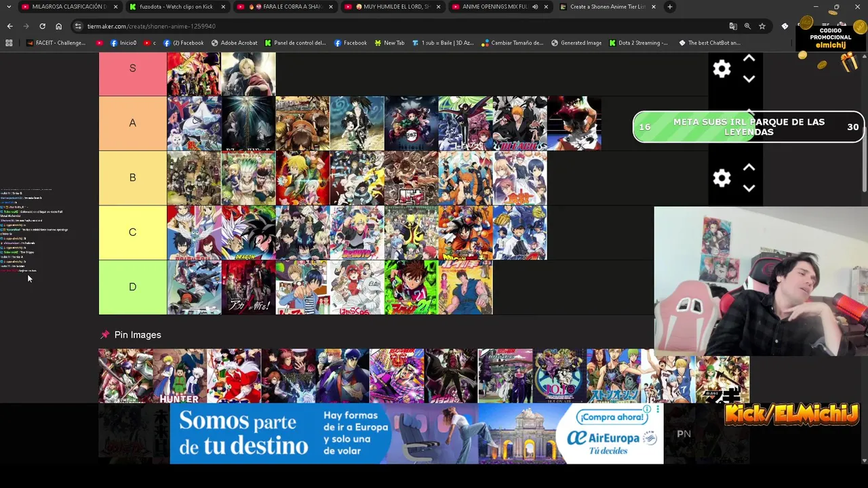Image resolution: width=868 pixels, height=488 pixels.
Task: Click the page vertical scrollbar thumb
Action: pyautogui.click(x=865, y=125)
